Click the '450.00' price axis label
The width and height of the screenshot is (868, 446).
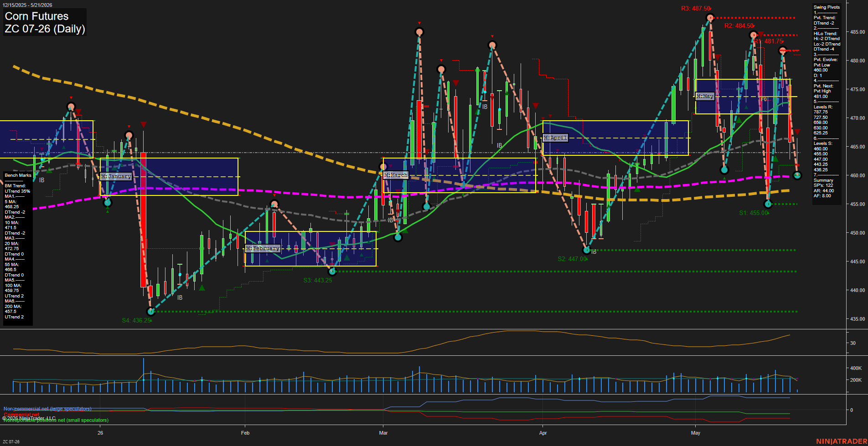pos(857,233)
